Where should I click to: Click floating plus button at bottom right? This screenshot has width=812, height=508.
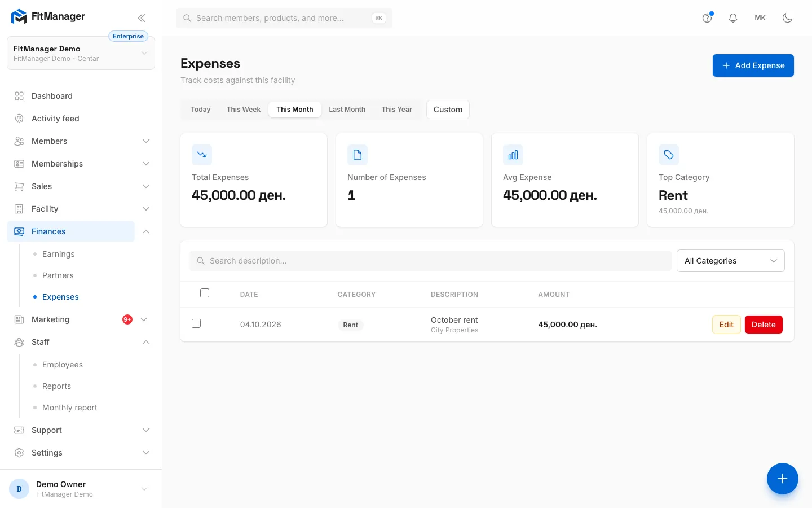[x=783, y=479]
